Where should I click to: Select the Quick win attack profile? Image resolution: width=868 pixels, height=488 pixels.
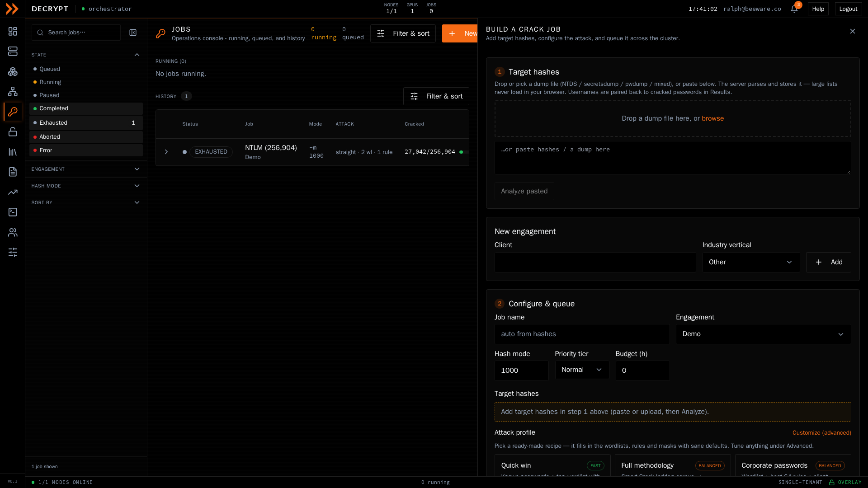(552, 465)
